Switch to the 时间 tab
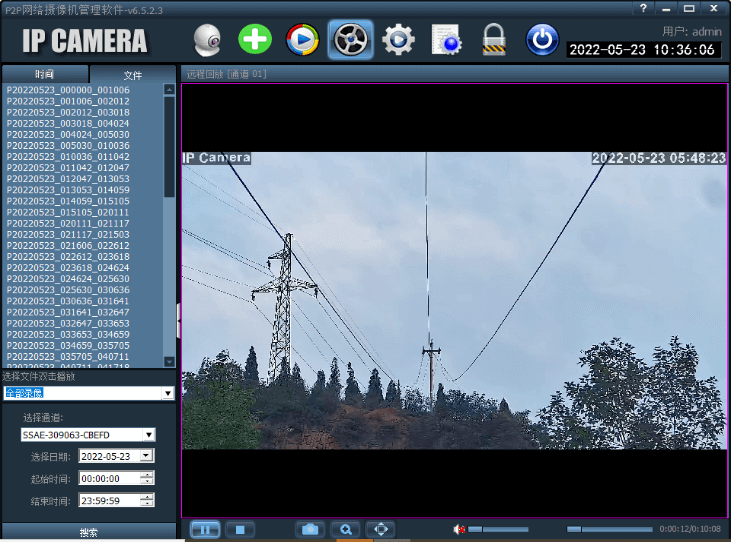This screenshot has height=542, width=731. point(45,75)
